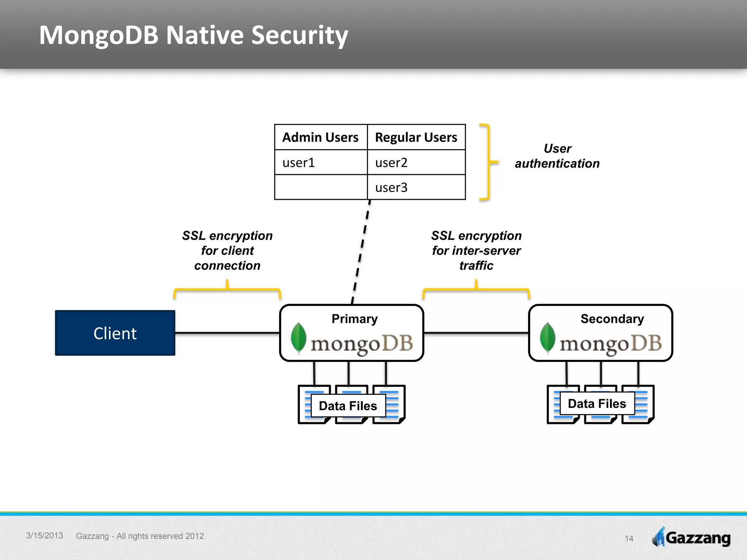
Task: Click slide number 14
Action: click(629, 538)
